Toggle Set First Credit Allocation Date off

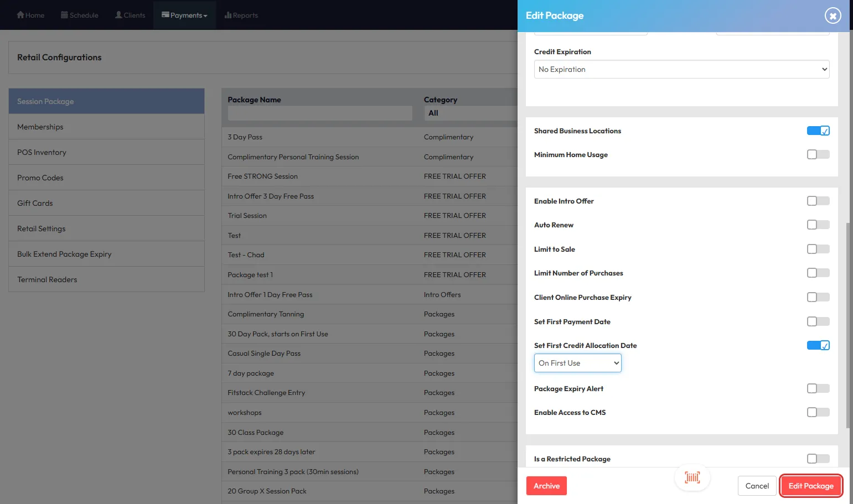(x=818, y=346)
